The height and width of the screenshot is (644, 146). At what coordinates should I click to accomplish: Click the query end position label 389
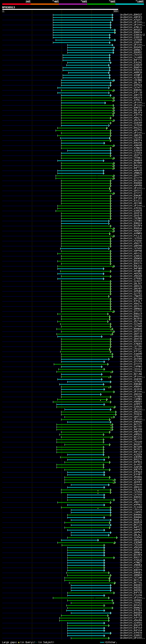[115, 11]
